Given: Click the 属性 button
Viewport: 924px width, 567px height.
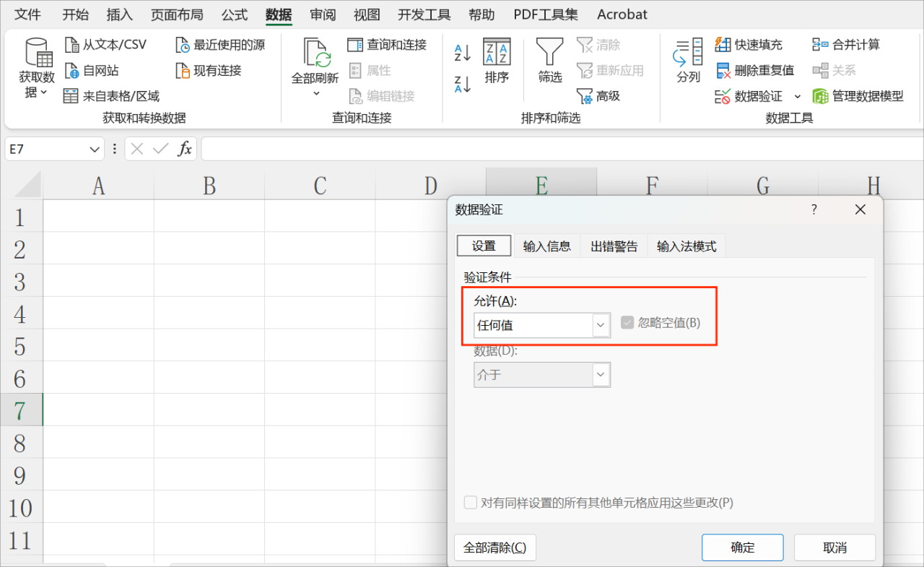Looking at the screenshot, I should pos(370,71).
